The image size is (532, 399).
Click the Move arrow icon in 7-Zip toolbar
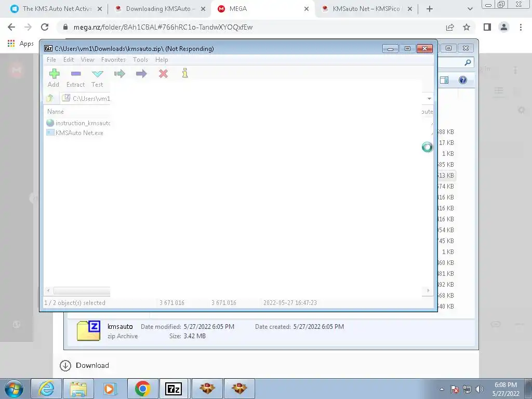[141, 74]
